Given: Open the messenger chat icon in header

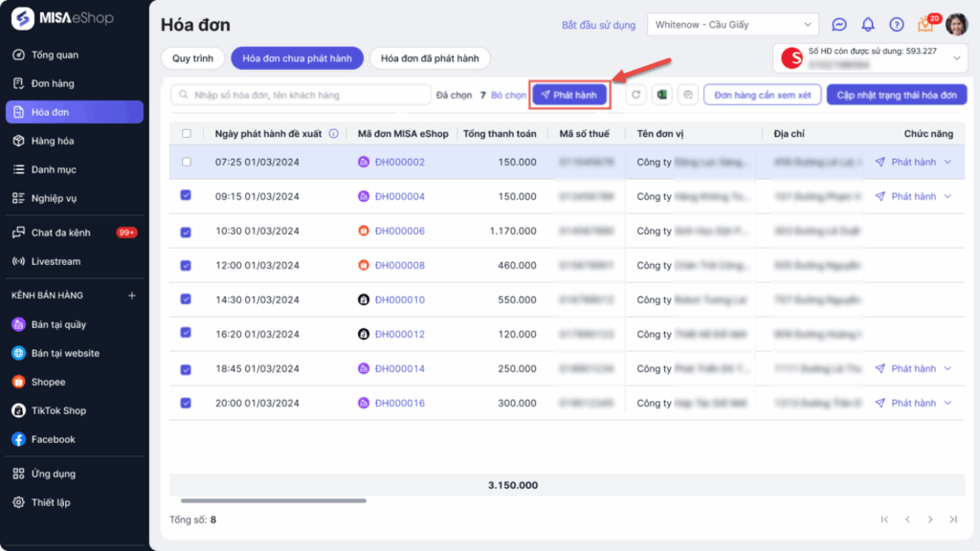Looking at the screenshot, I should (839, 25).
